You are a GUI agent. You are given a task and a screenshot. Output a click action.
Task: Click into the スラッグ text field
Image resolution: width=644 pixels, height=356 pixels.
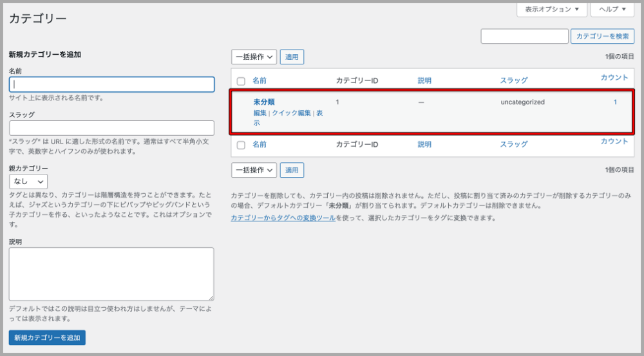click(111, 127)
